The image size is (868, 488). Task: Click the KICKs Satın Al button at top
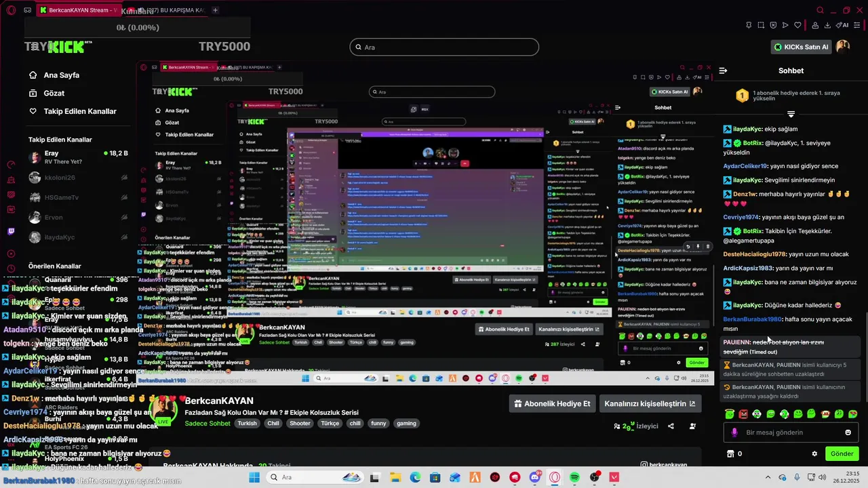pyautogui.click(x=801, y=47)
